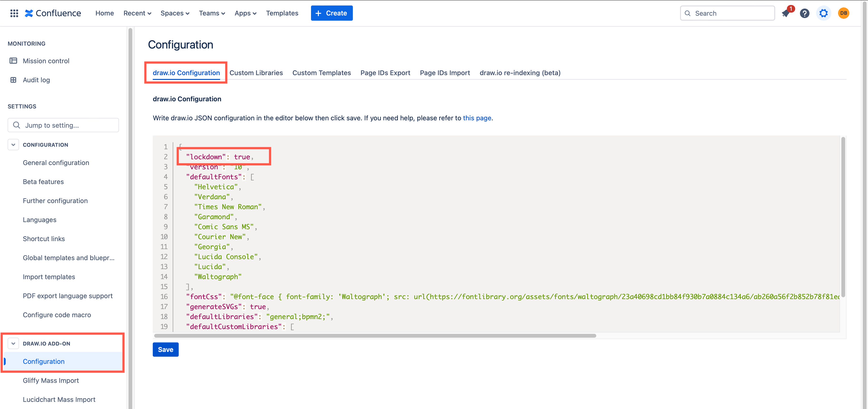Viewport: 868px width, 409px height.
Task: Click the "lockdown": true line
Action: coord(220,157)
